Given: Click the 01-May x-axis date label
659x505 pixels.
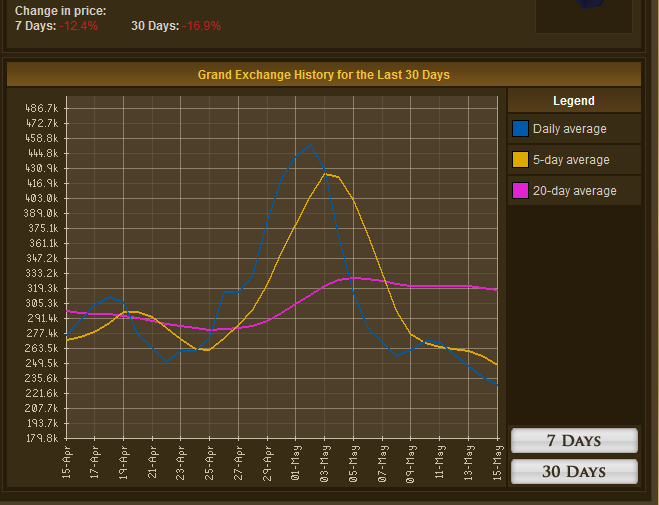Looking at the screenshot, I should (295, 463).
